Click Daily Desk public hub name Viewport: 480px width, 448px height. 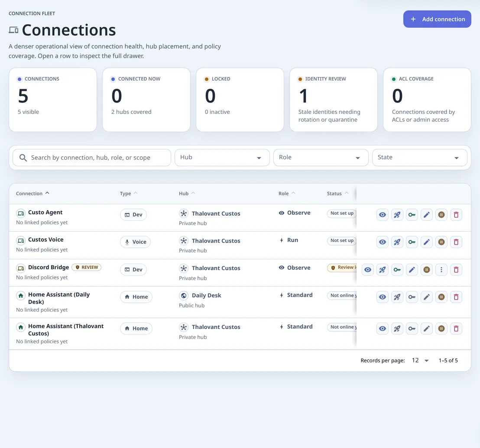[206, 295]
